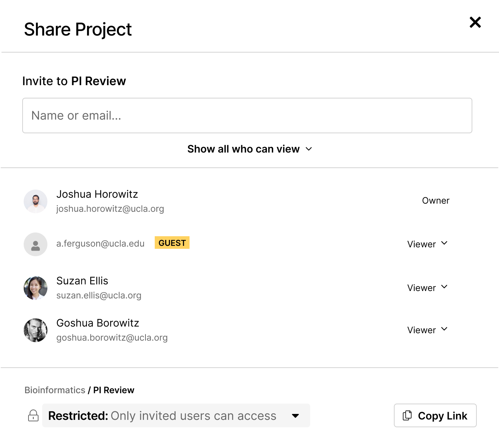Open the Restricted access dropdown

[295, 416]
